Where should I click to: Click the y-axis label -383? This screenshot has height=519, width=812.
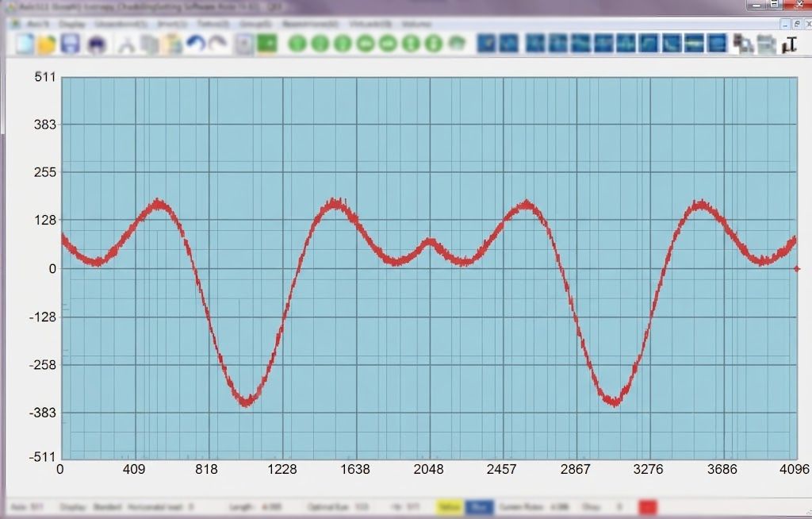[x=43, y=413]
